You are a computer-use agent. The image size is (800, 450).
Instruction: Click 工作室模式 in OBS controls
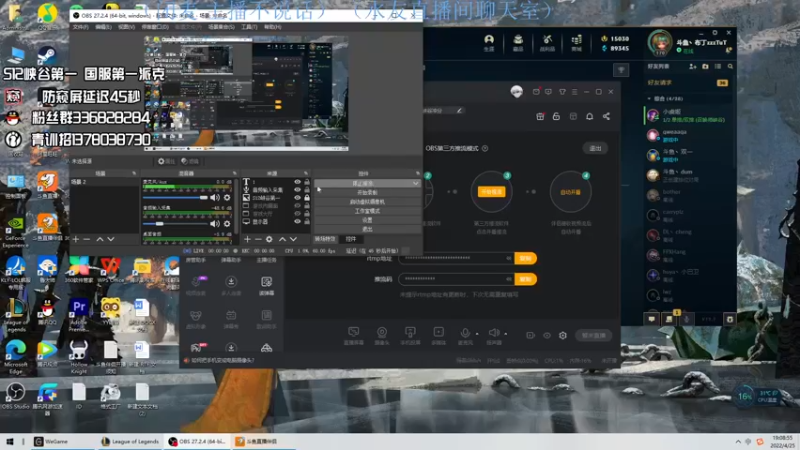367,211
